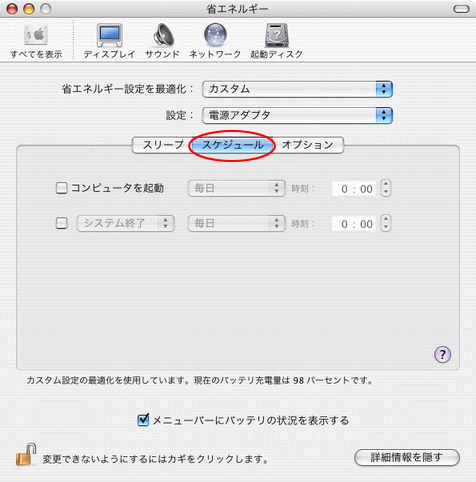
Task: Select the highlighted スケジュール tab
Action: click(x=233, y=145)
